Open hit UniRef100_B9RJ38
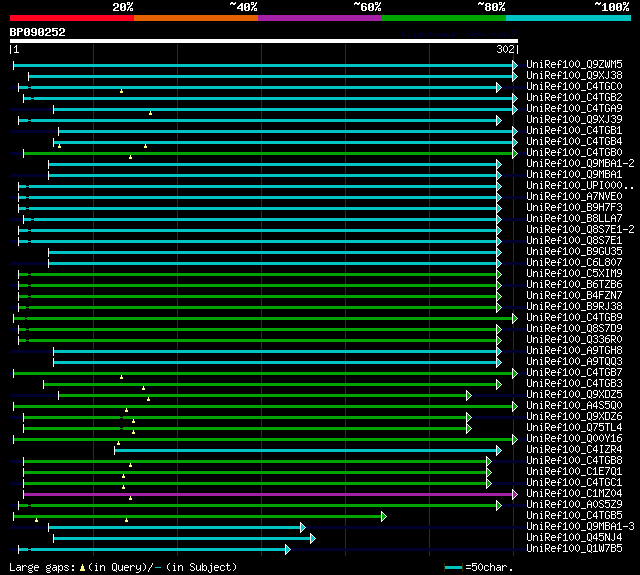 (574, 307)
